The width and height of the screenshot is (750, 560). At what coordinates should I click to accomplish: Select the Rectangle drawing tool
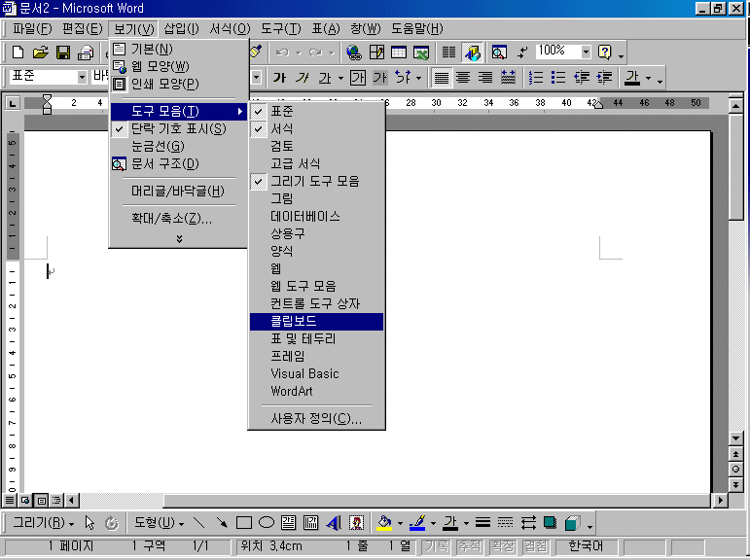244,523
